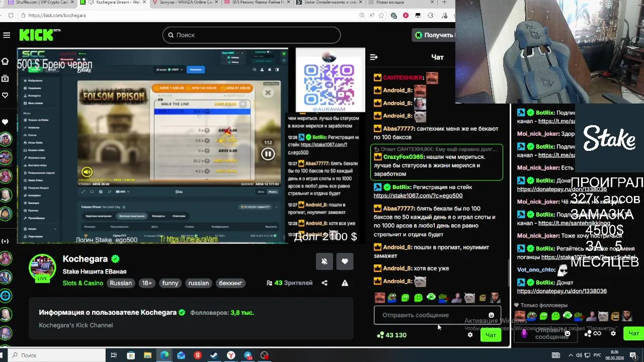Mute stream via the yellow speaker icon

pos(87,172)
